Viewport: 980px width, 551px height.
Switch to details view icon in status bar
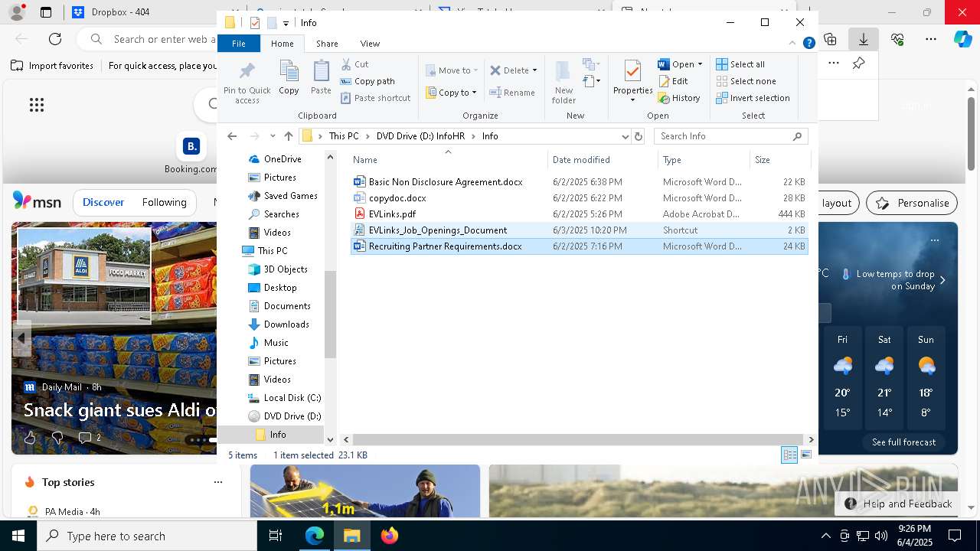(x=789, y=455)
